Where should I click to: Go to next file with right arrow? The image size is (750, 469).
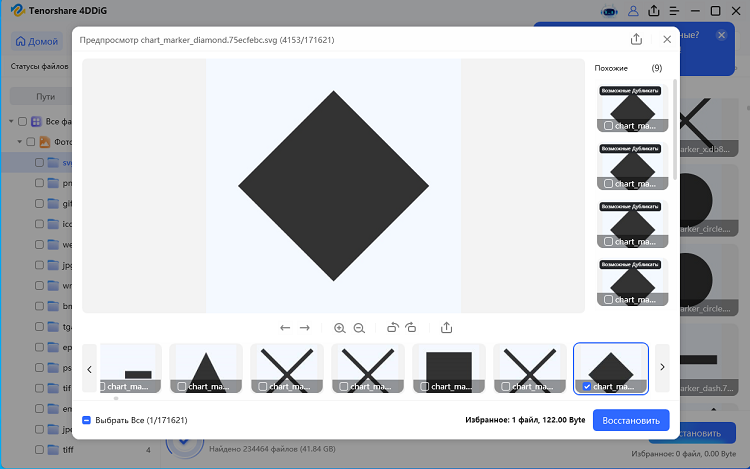pyautogui.click(x=305, y=328)
